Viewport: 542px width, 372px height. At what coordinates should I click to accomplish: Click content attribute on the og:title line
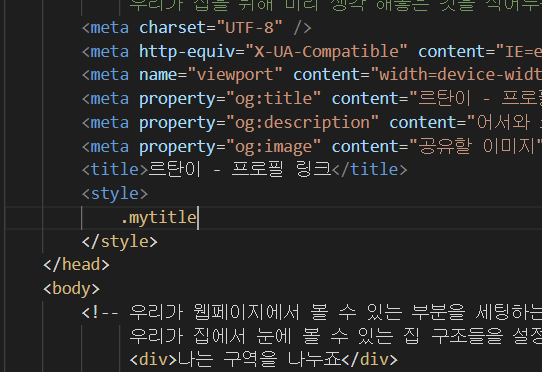pos(365,99)
